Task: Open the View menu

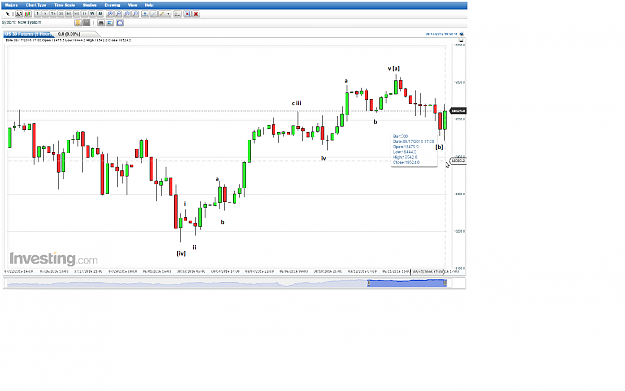Action: coord(132,5)
